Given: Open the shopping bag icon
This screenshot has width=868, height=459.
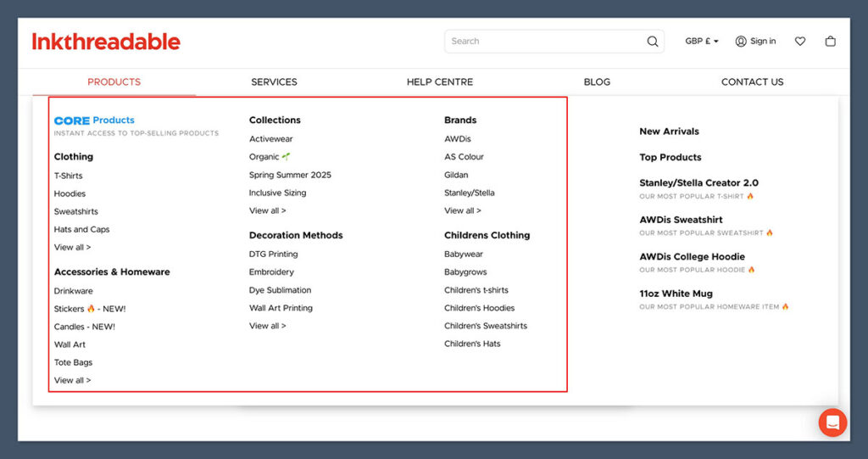Looking at the screenshot, I should [831, 41].
